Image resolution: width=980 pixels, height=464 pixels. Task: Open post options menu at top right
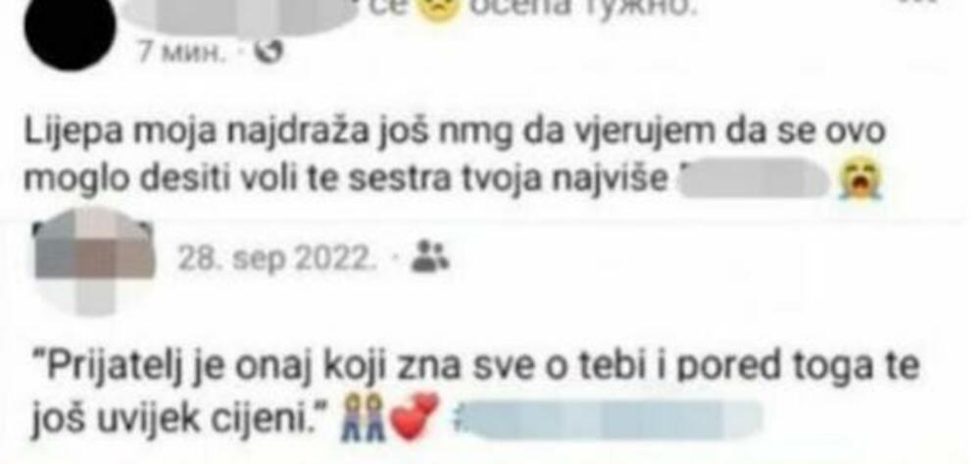(919, 3)
